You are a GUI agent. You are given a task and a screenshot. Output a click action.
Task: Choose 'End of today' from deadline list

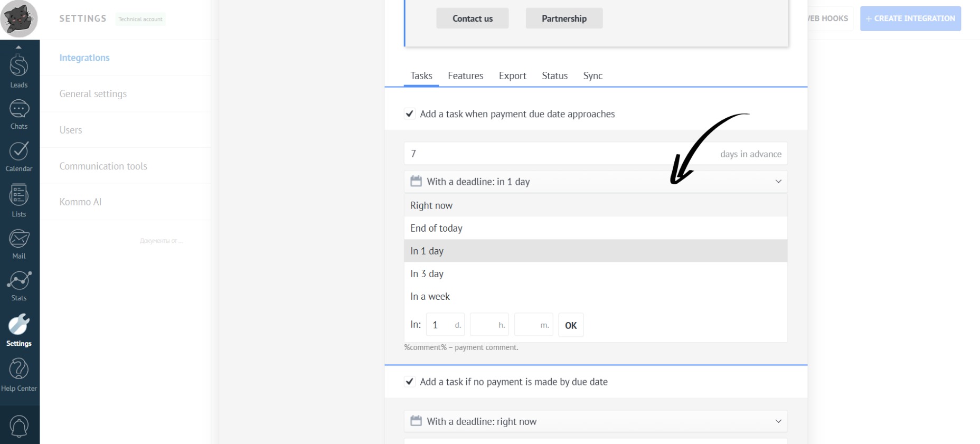pyautogui.click(x=436, y=229)
